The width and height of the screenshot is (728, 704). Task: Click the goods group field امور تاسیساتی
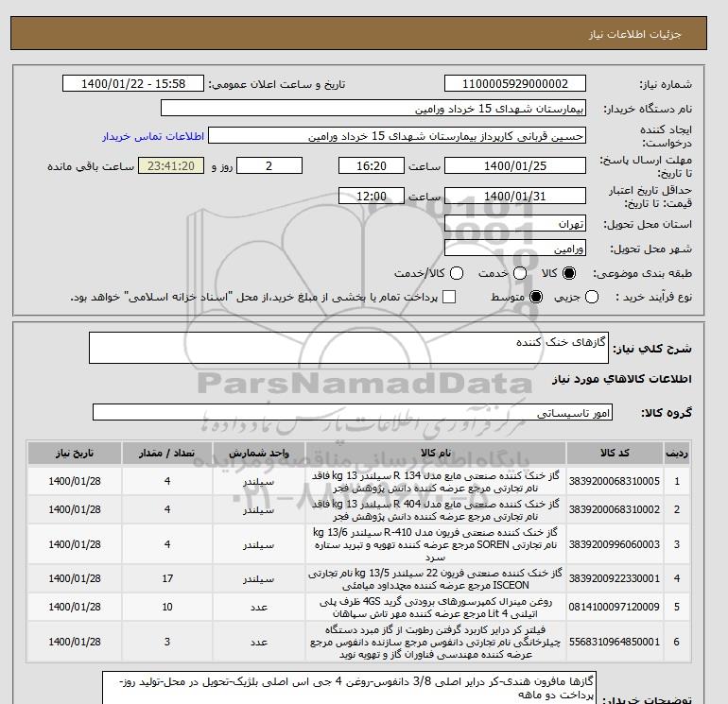(353, 412)
